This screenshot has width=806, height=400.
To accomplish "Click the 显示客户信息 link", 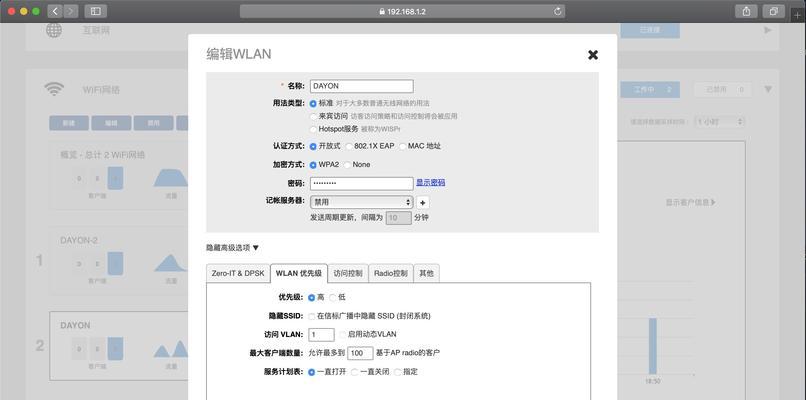I will (691, 203).
